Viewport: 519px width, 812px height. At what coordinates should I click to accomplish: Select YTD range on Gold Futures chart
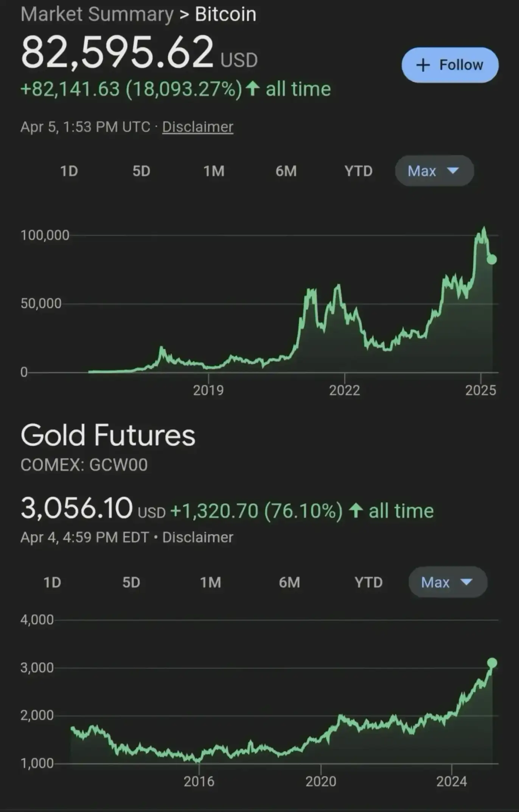[x=368, y=582]
